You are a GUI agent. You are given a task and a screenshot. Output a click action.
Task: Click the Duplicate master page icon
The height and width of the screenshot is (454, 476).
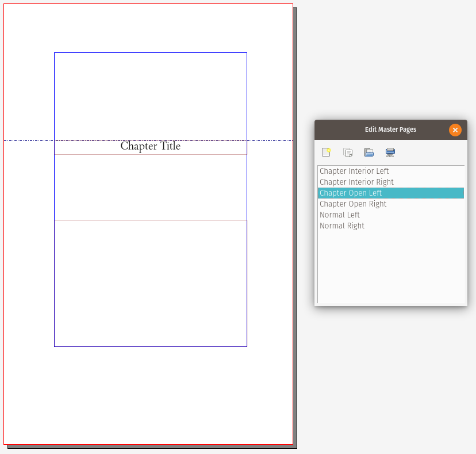348,152
